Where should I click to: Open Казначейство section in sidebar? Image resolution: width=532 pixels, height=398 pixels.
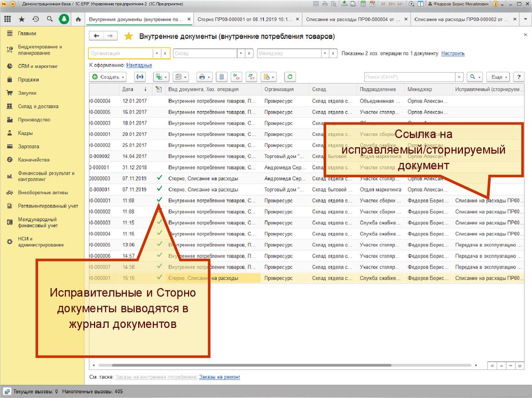tap(33, 160)
